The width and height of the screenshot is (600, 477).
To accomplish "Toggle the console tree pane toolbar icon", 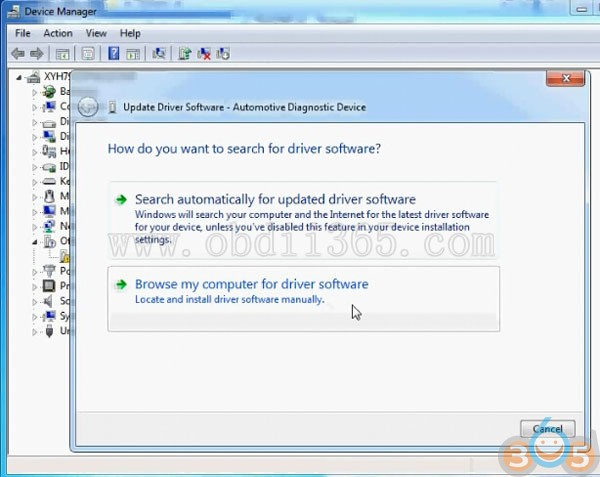I will pyautogui.click(x=62, y=54).
